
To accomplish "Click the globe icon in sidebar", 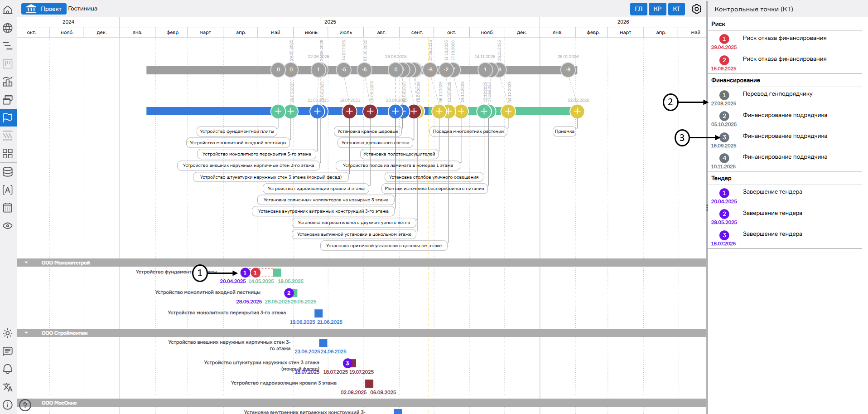I will (8, 28).
